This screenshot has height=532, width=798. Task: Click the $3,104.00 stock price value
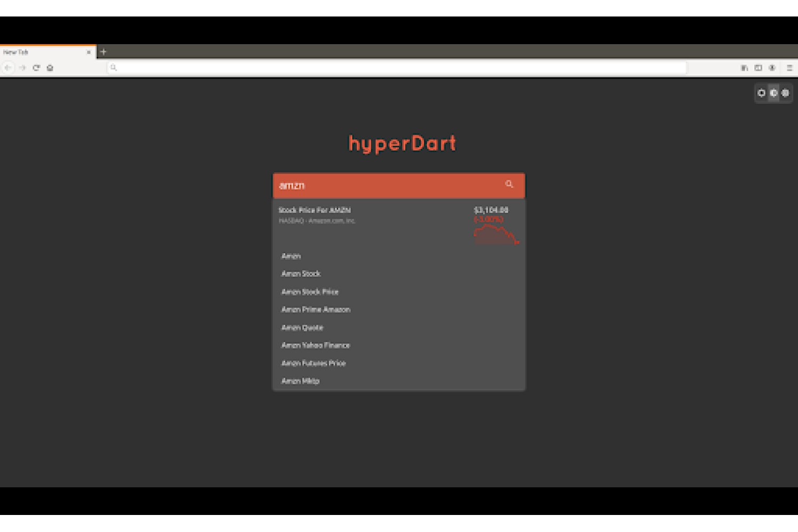click(x=491, y=210)
